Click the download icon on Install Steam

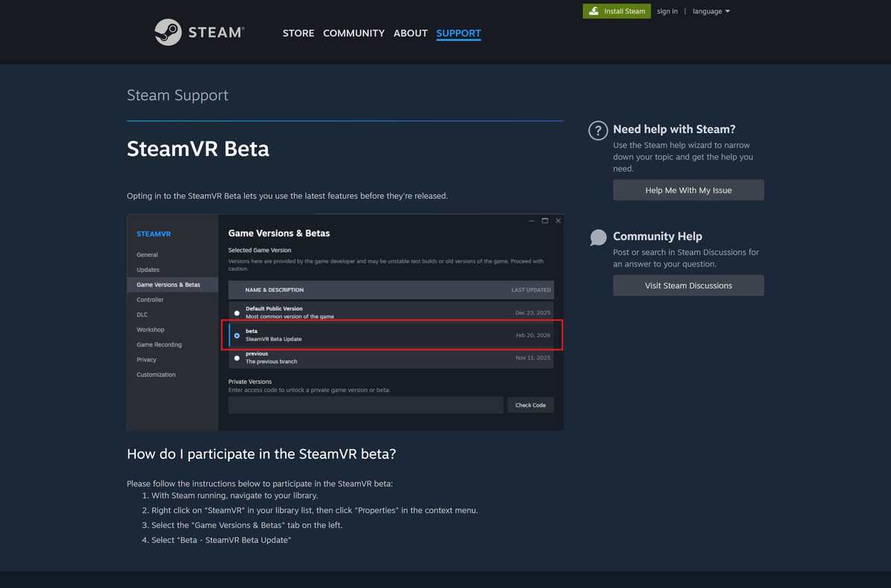[593, 11]
